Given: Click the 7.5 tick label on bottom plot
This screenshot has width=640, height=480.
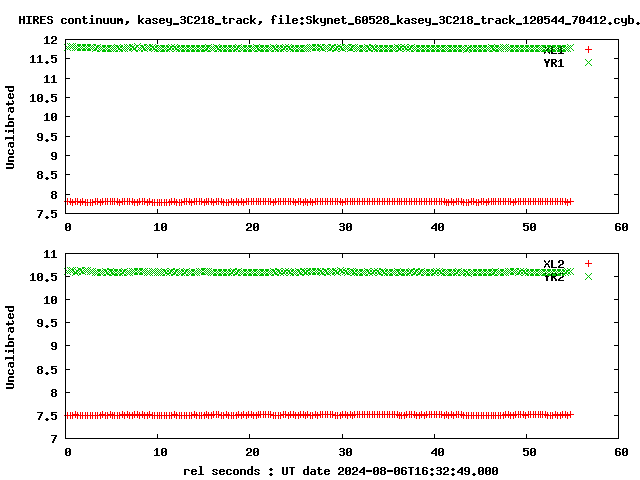Looking at the screenshot, I should point(47,416).
